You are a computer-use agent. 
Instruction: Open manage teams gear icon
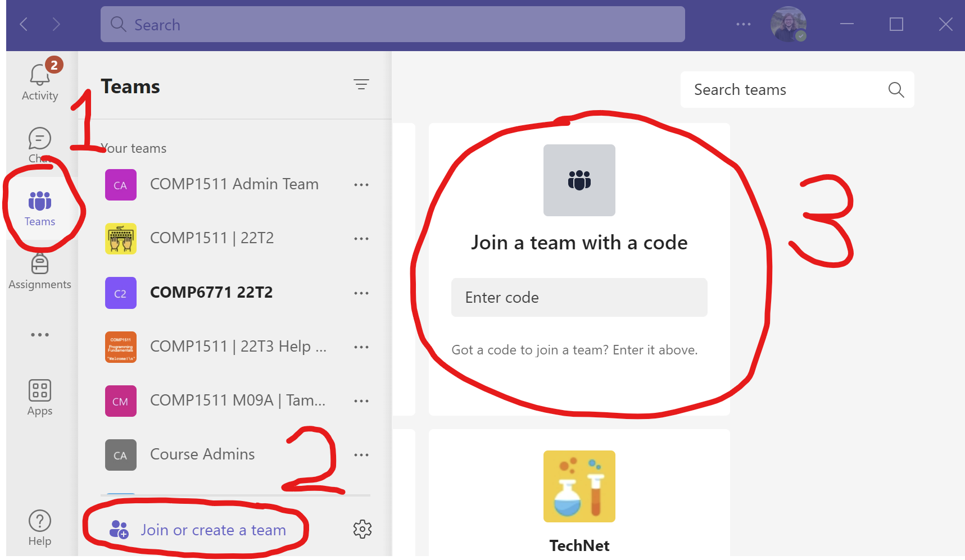pos(363,529)
